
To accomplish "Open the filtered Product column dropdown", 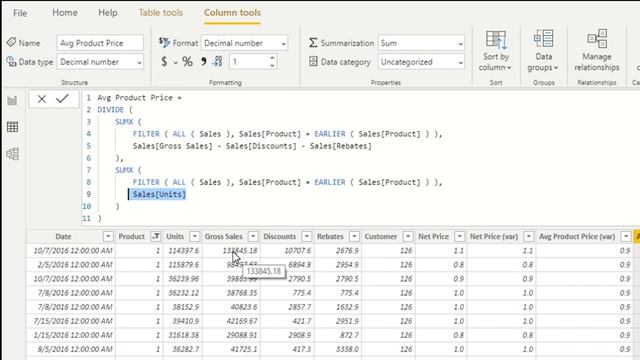I will coord(156,236).
